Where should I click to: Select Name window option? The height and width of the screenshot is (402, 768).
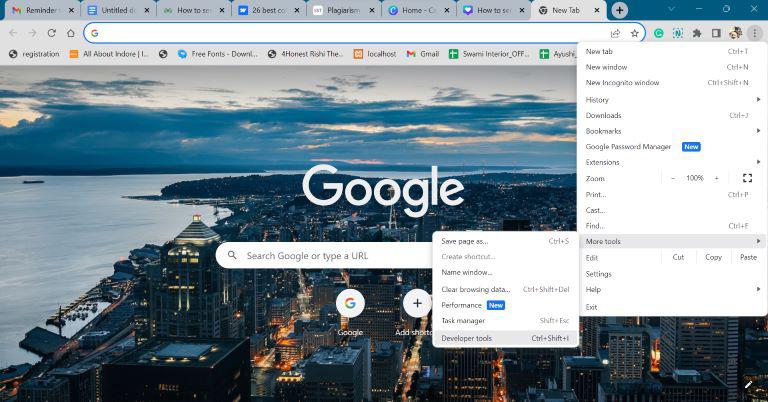(505, 272)
